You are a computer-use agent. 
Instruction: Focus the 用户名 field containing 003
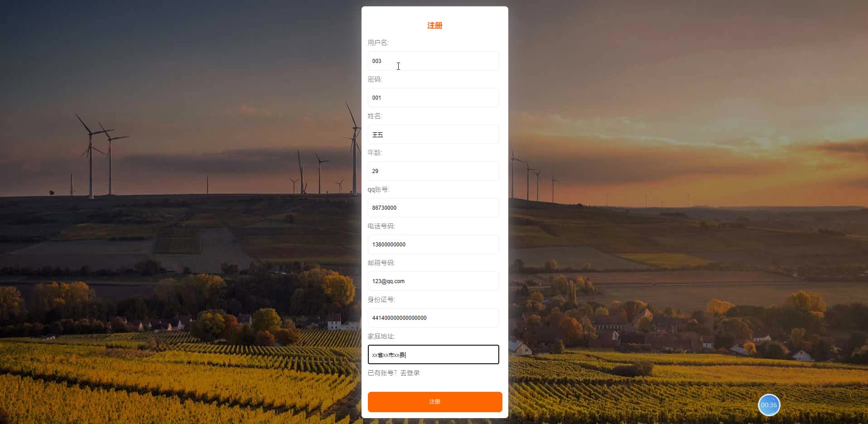(433, 61)
